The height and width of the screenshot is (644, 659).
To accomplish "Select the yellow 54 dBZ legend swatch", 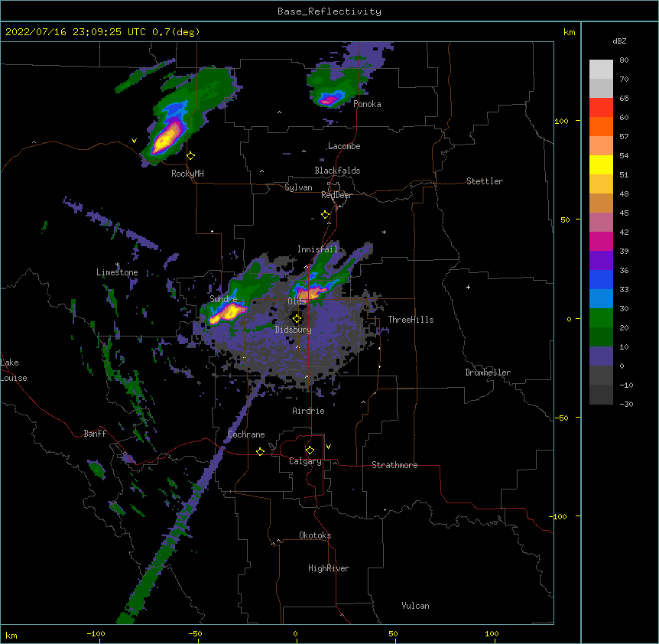I will point(601,164).
